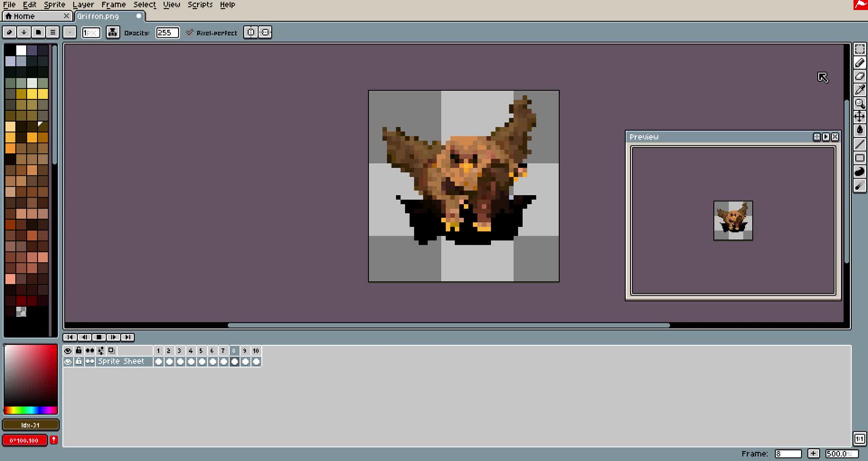Hide the Sprite Sheet layer
This screenshot has height=461, width=868.
[68, 361]
